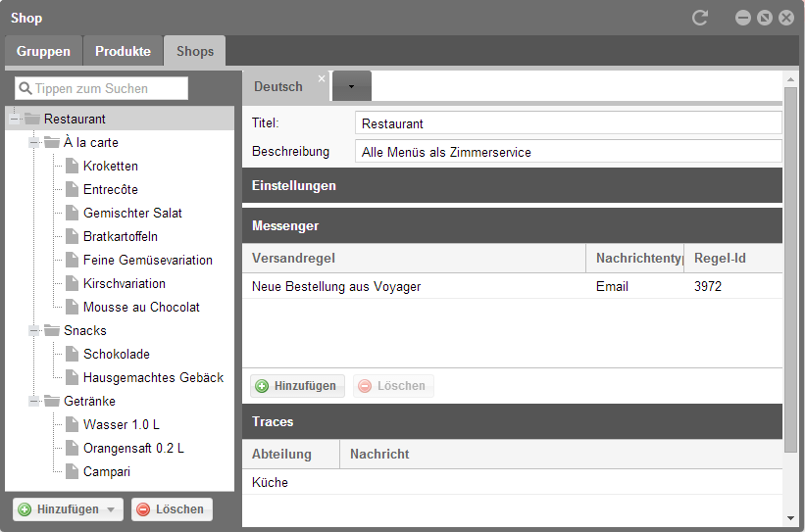Screen dimensions: 805x532
Task: Open the language dropdown next to Deutsch
Action: (x=351, y=86)
